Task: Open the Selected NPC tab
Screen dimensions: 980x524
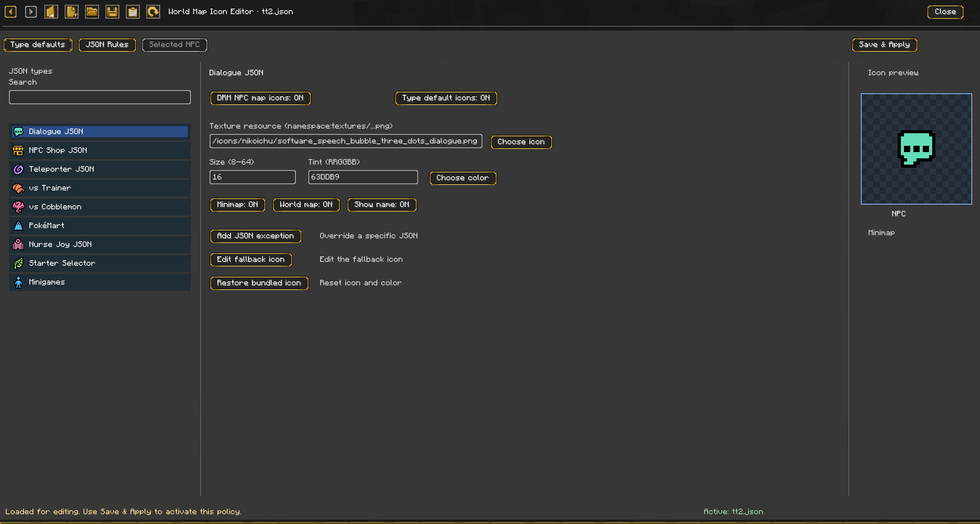Action: pos(174,45)
